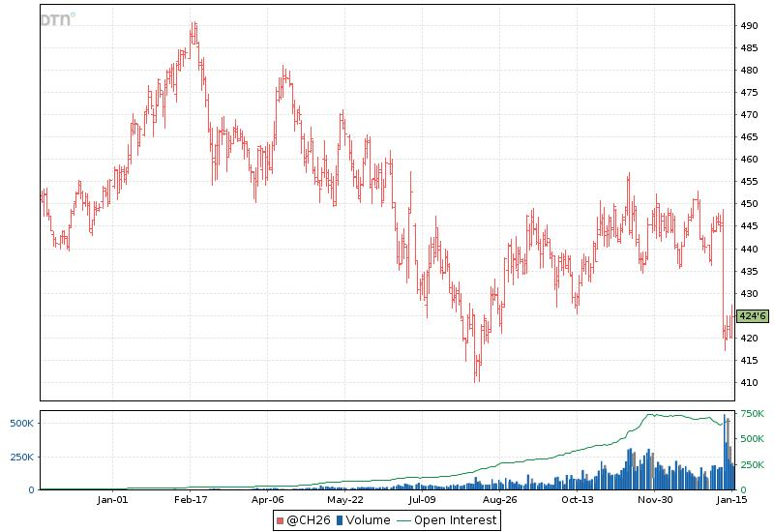
Task: Click the 470 price axis label
Action: point(749,114)
